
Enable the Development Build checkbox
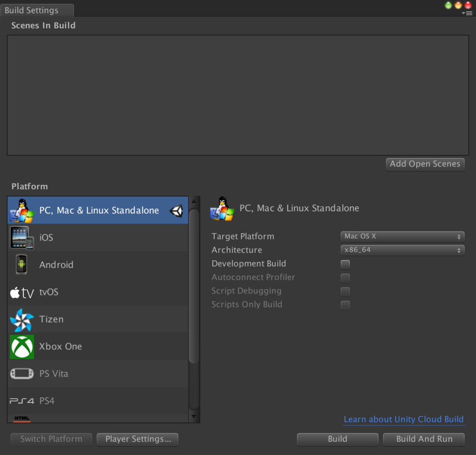[x=345, y=264]
